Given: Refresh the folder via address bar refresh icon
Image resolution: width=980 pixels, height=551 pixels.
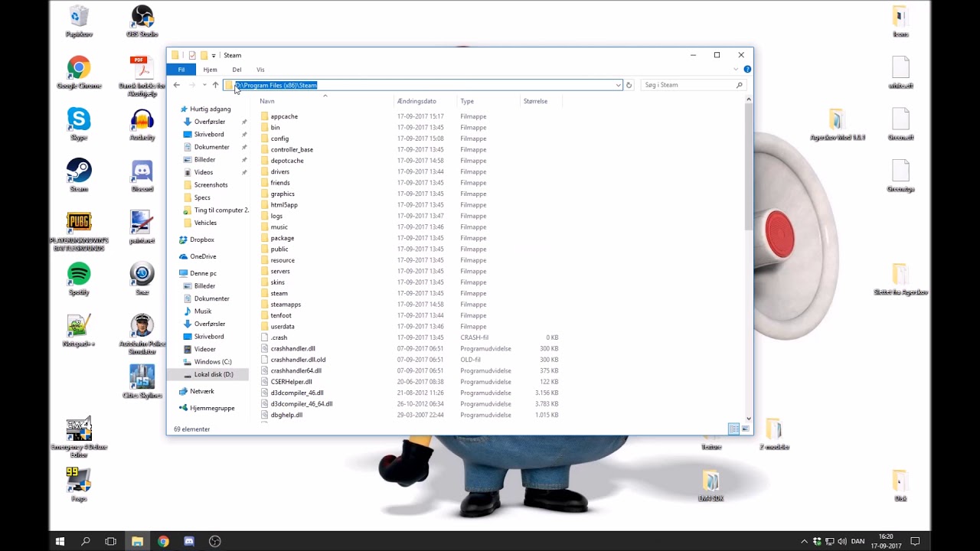Looking at the screenshot, I should tap(629, 85).
